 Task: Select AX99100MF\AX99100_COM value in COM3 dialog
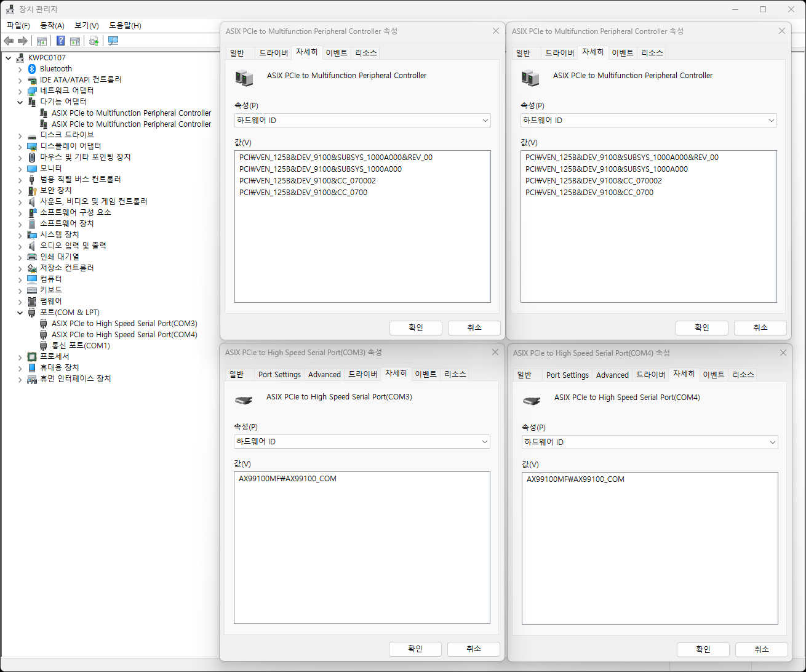tap(288, 479)
